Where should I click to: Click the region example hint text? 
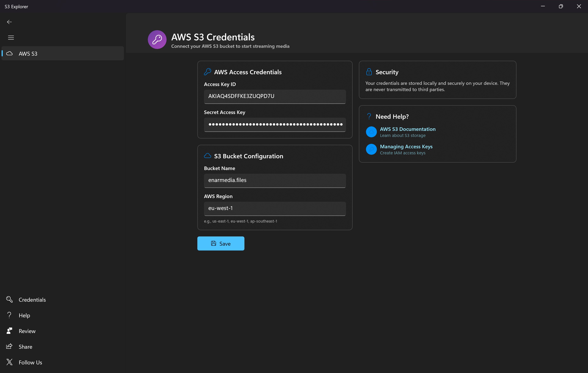pyautogui.click(x=240, y=221)
